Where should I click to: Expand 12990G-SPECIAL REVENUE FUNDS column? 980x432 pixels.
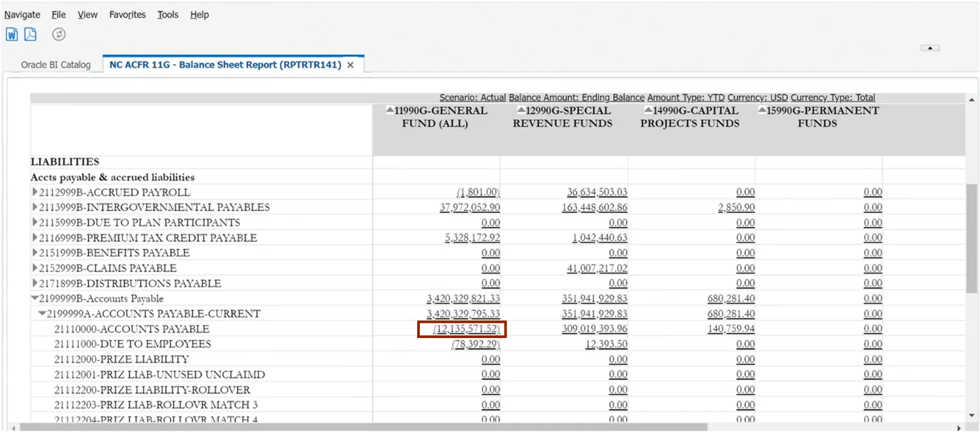click(x=520, y=110)
